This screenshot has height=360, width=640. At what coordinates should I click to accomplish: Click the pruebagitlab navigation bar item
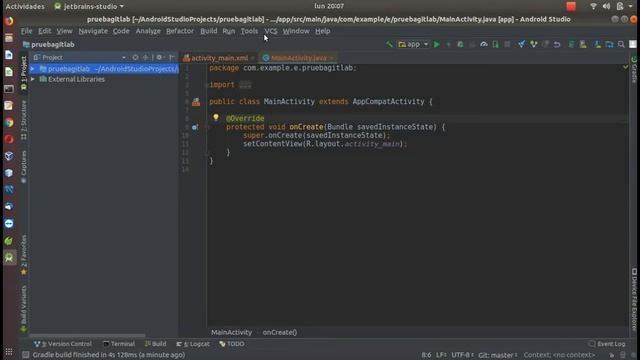pyautogui.click(x=49, y=44)
